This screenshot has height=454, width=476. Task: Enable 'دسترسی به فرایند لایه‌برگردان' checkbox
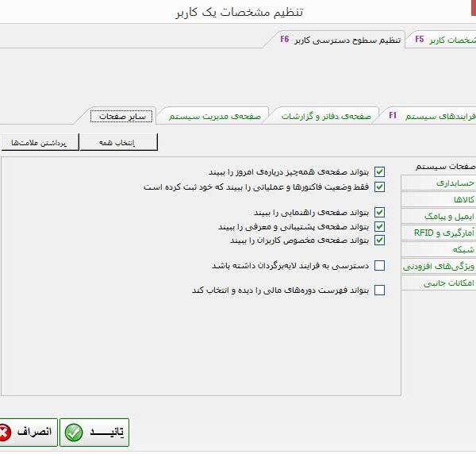click(379, 265)
